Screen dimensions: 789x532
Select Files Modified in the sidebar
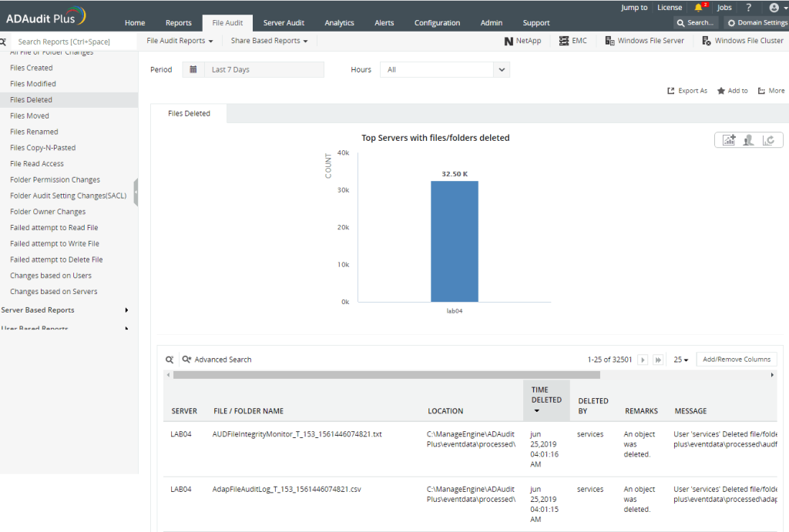click(x=33, y=84)
